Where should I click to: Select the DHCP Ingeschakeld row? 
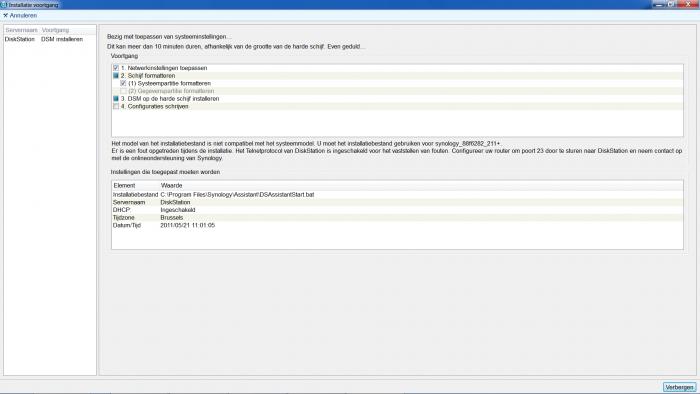[x=397, y=210]
